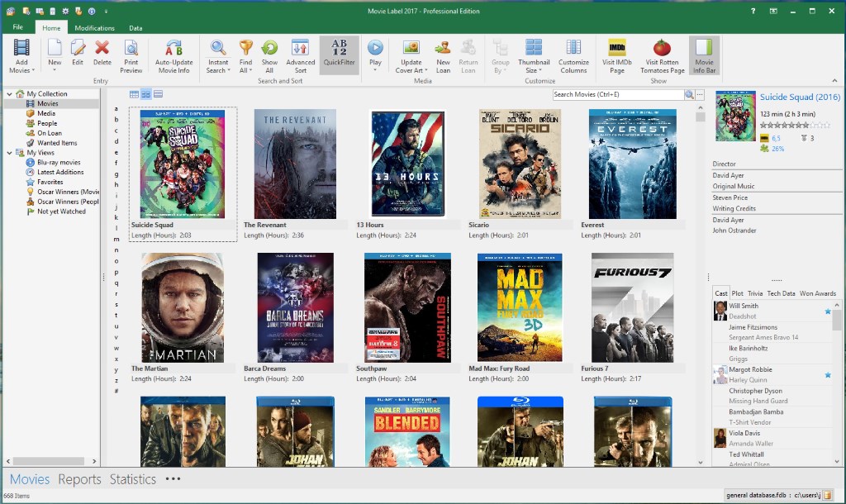Image resolution: width=846 pixels, height=504 pixels.
Task: Collapse the My Views tree node
Action: [x=8, y=153]
